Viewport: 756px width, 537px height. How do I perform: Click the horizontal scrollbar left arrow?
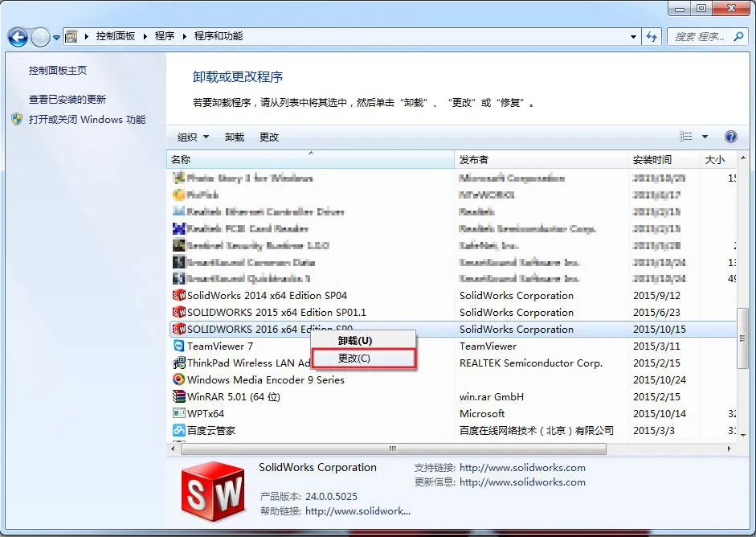[173, 449]
